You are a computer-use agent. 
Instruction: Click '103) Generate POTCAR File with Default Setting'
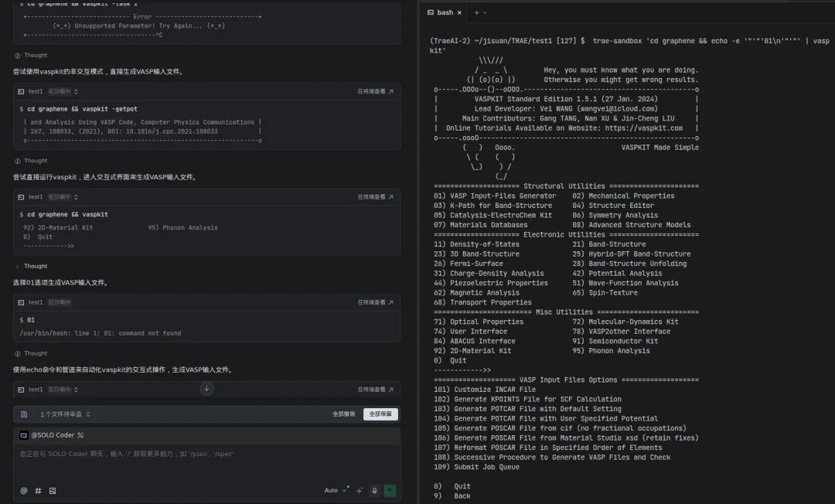coord(527,409)
